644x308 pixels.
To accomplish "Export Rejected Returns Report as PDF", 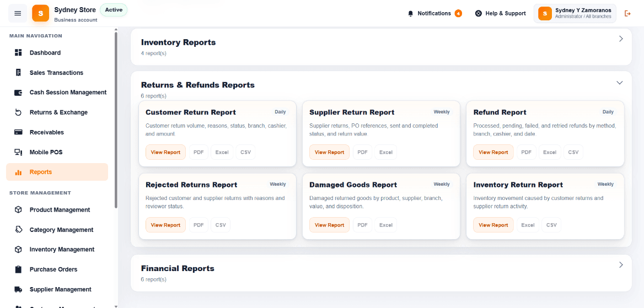I will coord(199,225).
